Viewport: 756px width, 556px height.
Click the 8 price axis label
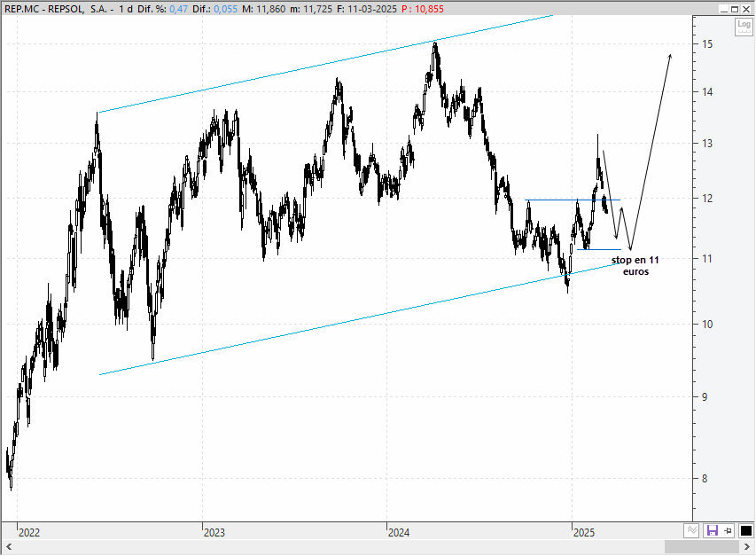click(705, 478)
